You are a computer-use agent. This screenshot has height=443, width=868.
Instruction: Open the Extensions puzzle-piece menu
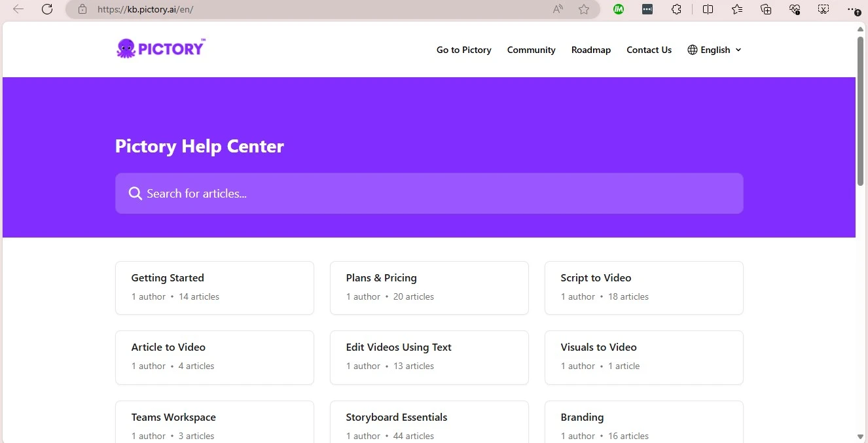677,9
